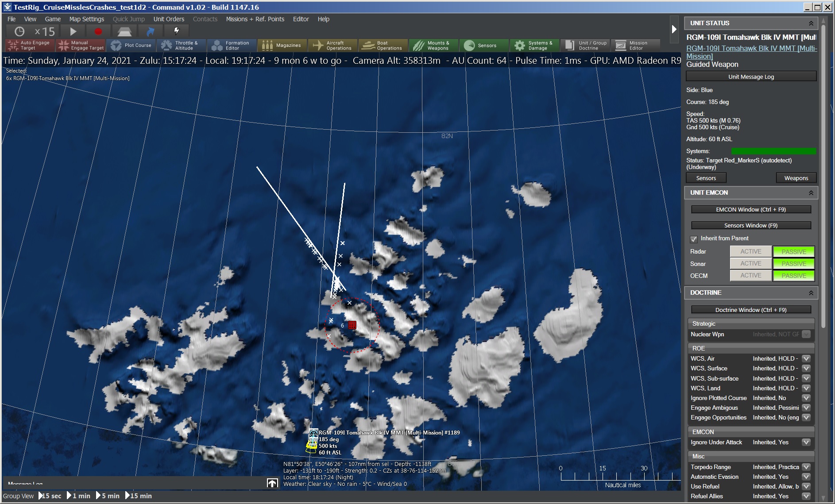Viewport: 835px width, 504px height.
Task: Open the Unit Orders menu
Action: coord(169,19)
